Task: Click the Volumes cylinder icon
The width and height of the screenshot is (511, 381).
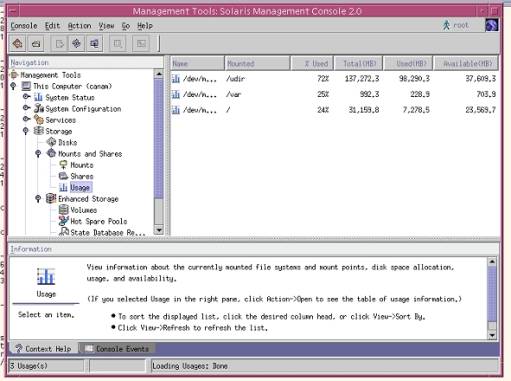Action: pos(63,210)
